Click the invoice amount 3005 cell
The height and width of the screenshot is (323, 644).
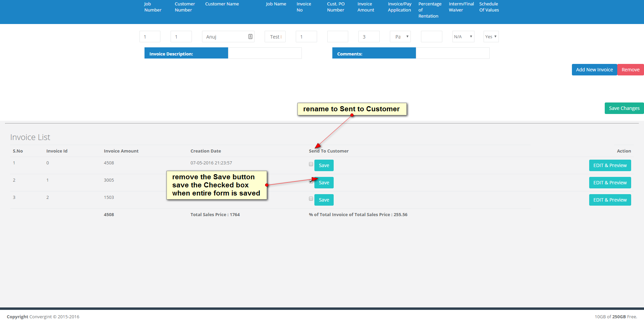[x=109, y=180]
